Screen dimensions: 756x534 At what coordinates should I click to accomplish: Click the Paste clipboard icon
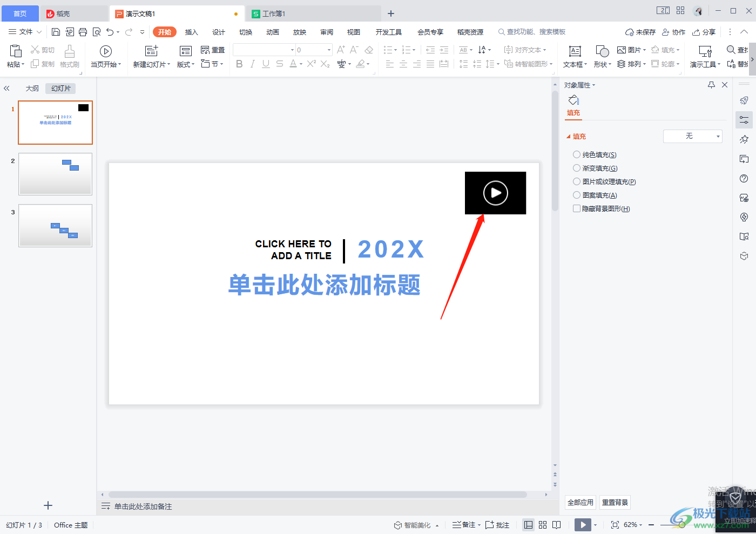[16, 51]
